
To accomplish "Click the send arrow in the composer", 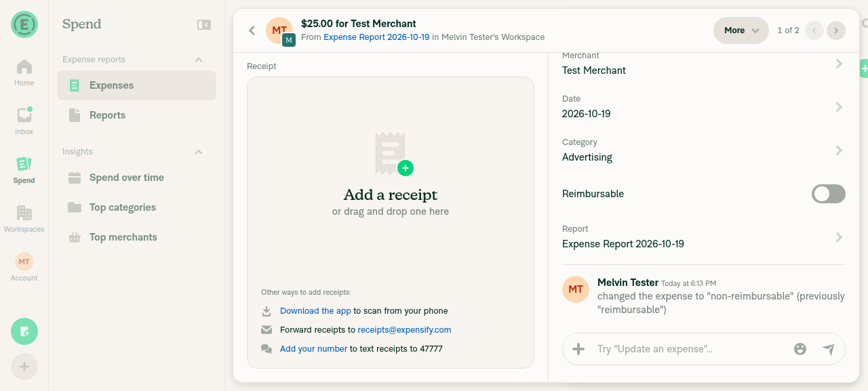I will click(829, 349).
